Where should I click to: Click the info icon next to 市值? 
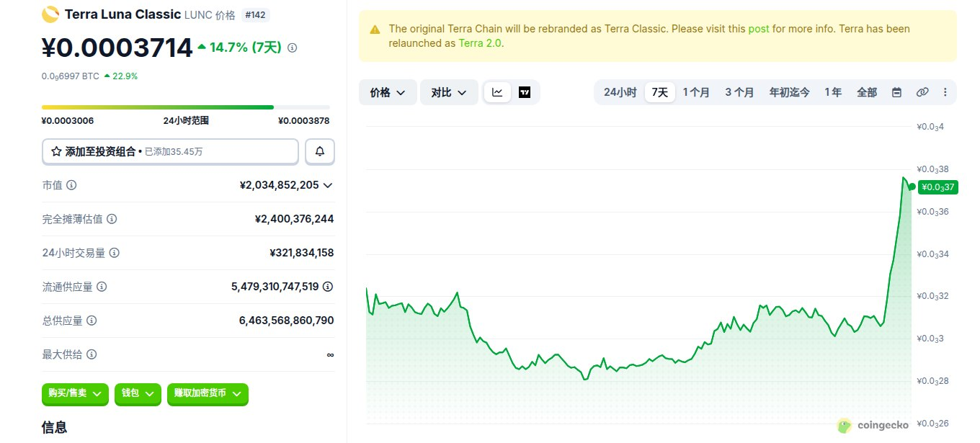71,185
